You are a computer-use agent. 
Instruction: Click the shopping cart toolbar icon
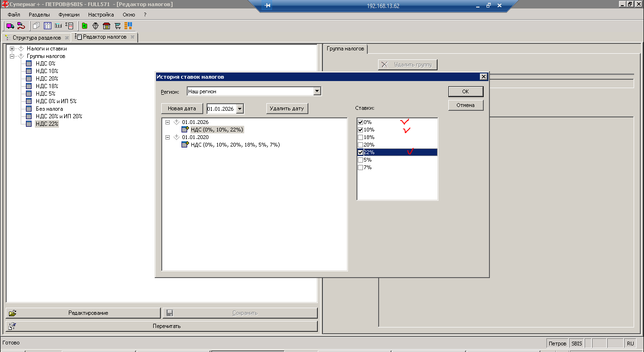tap(117, 26)
